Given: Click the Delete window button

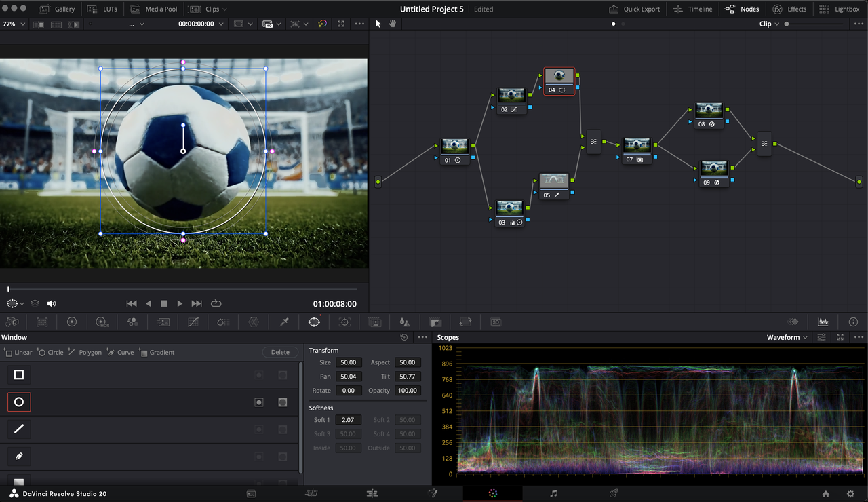Looking at the screenshot, I should click(x=280, y=352).
